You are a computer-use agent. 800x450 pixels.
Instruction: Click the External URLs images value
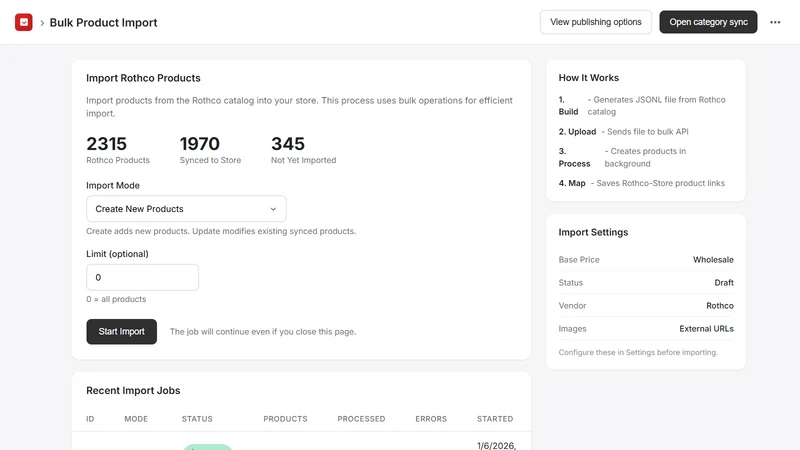[706, 329]
